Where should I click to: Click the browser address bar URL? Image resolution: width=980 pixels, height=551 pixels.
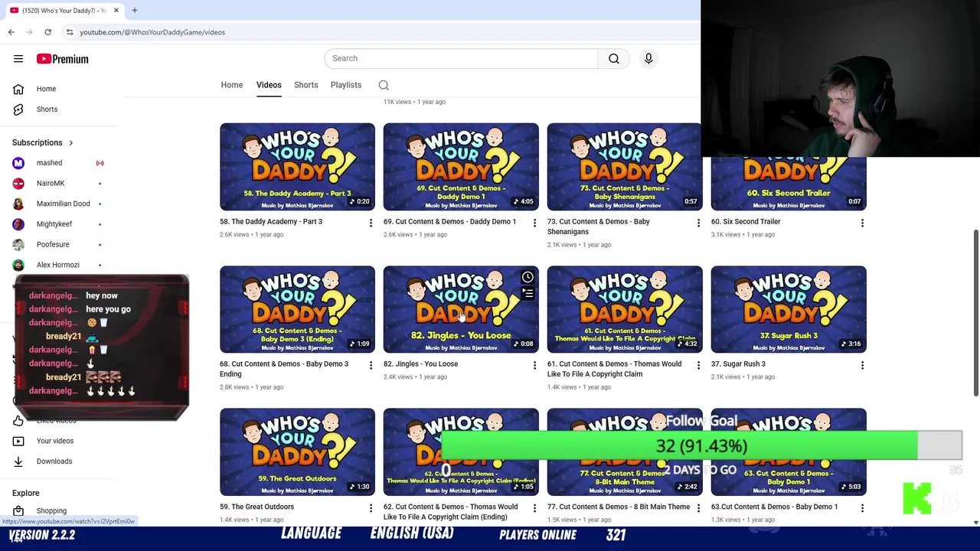152,32
